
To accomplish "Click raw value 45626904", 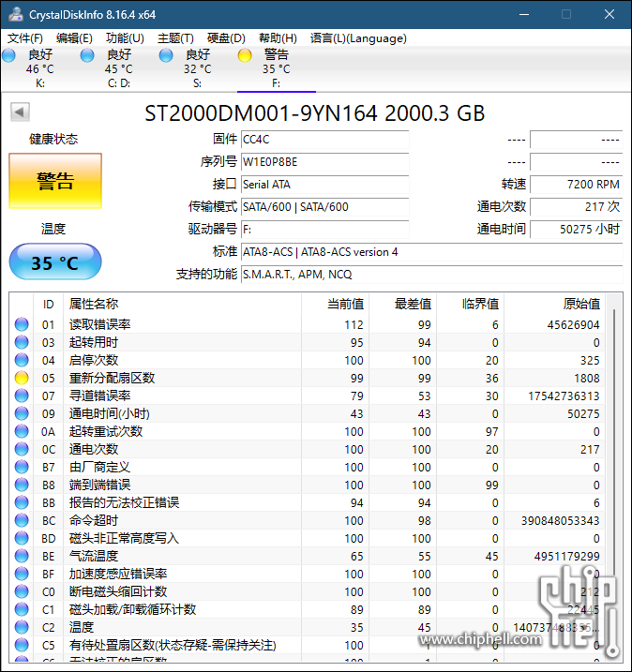I will [573, 325].
